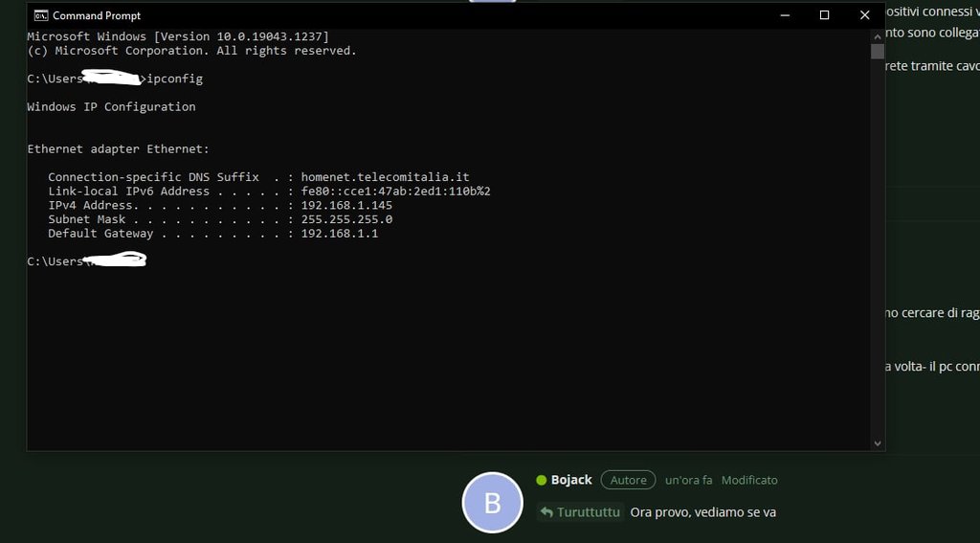Click the Microsoft Corporation copyright line
980x543 pixels.
pos(191,51)
